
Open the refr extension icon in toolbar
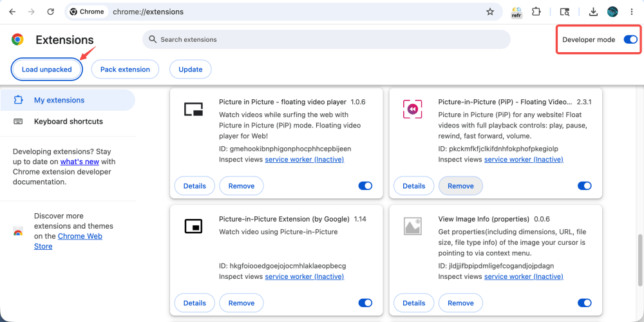coord(516,12)
